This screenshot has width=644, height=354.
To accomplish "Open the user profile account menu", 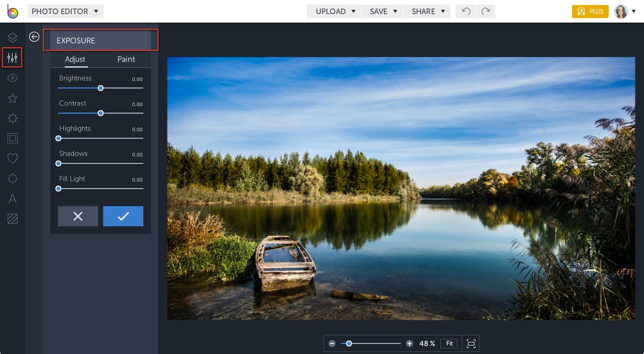I will point(621,11).
